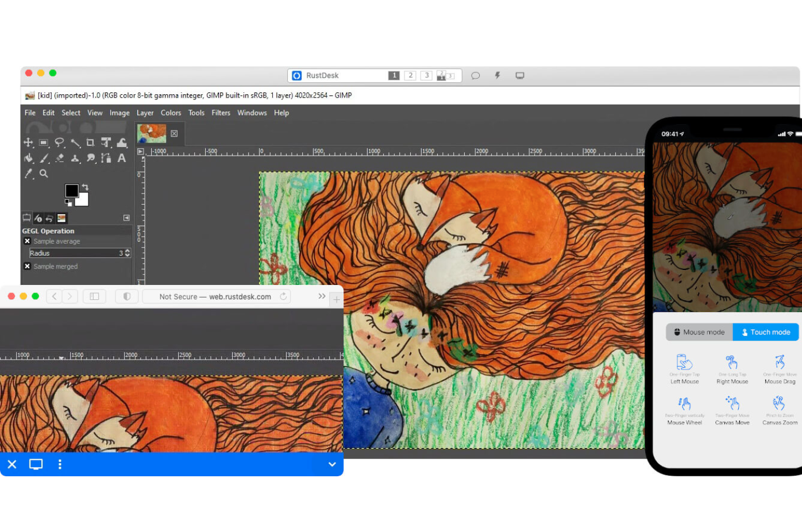Open the chat bubble in RustDesk toolbar

[x=475, y=76]
